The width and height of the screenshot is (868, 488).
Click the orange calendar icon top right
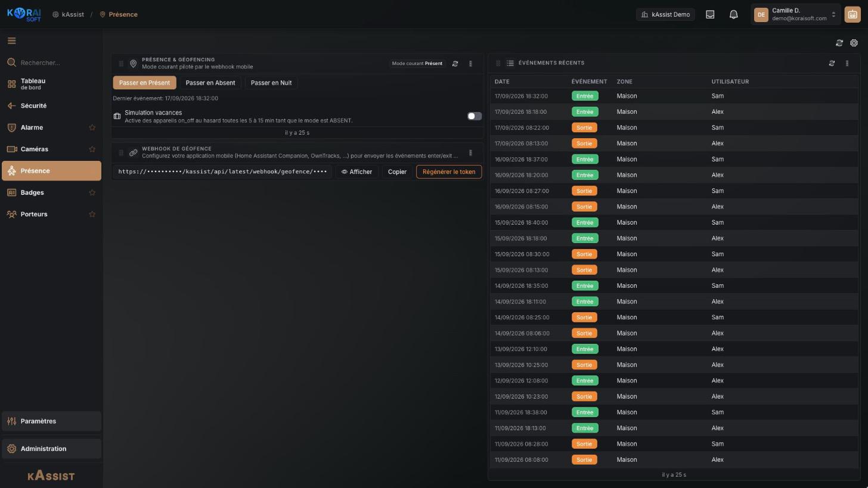tap(852, 14)
